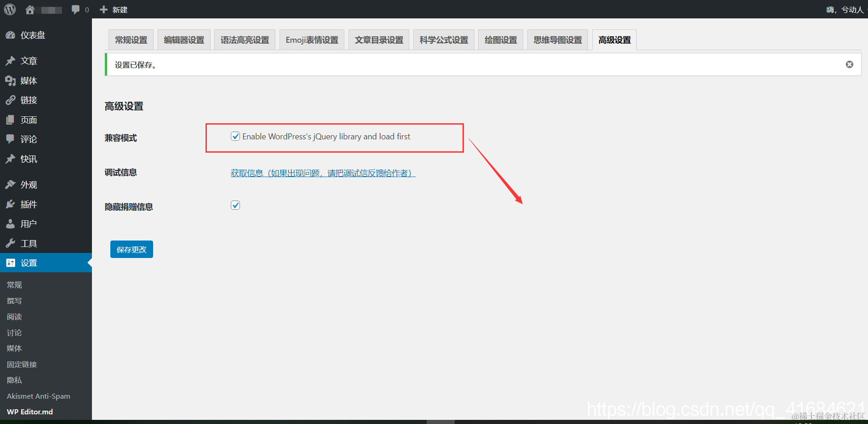Open comments bubble in admin bar

tap(76, 10)
